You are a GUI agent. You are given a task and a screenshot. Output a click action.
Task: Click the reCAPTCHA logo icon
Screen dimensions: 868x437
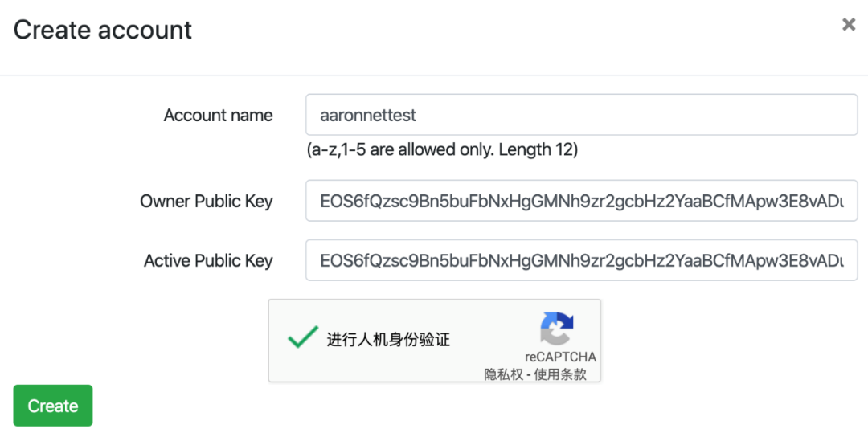point(557,329)
